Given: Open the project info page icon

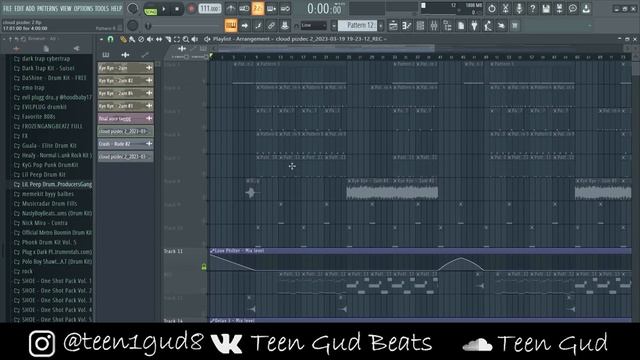Looking at the screenshot, I should 461,26.
